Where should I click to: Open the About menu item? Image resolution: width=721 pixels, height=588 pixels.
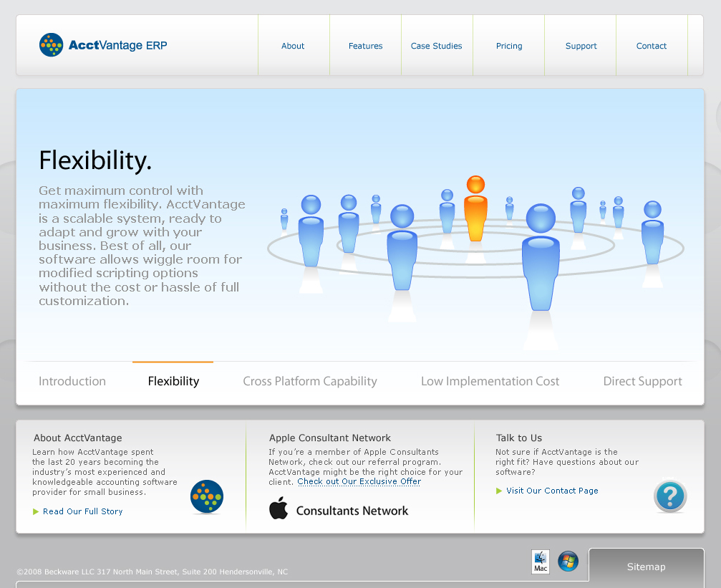pyautogui.click(x=293, y=46)
